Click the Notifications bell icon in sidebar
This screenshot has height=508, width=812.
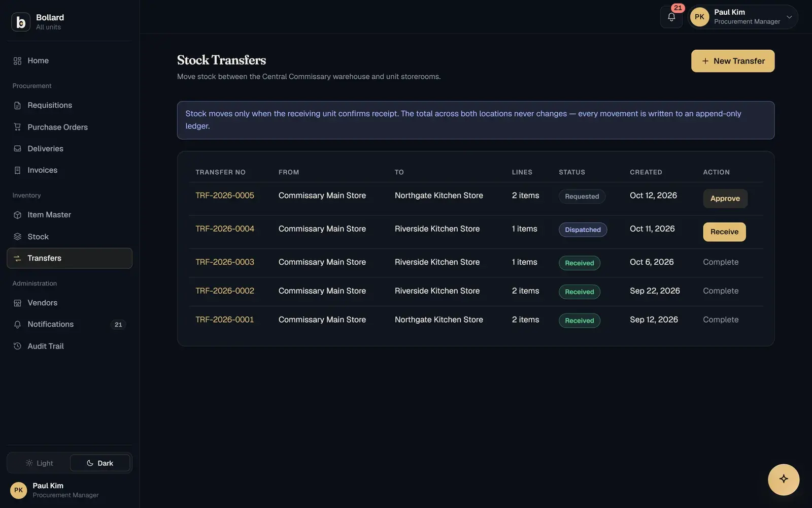pos(17,324)
